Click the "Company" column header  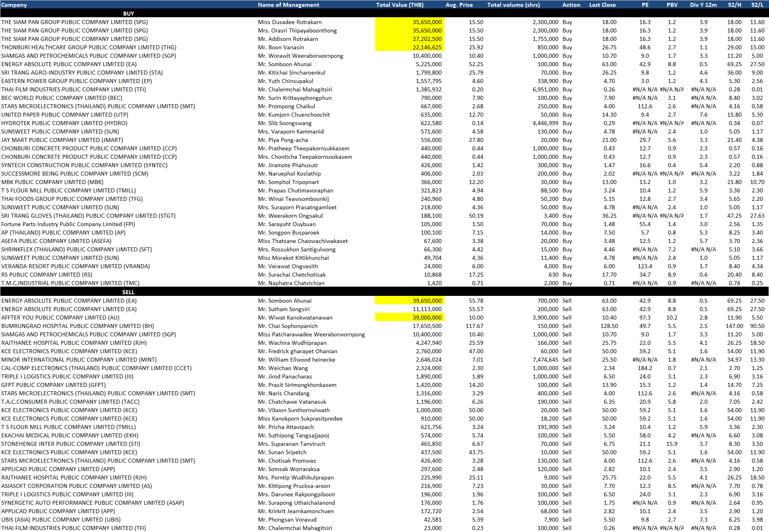pyautogui.click(x=14, y=5)
